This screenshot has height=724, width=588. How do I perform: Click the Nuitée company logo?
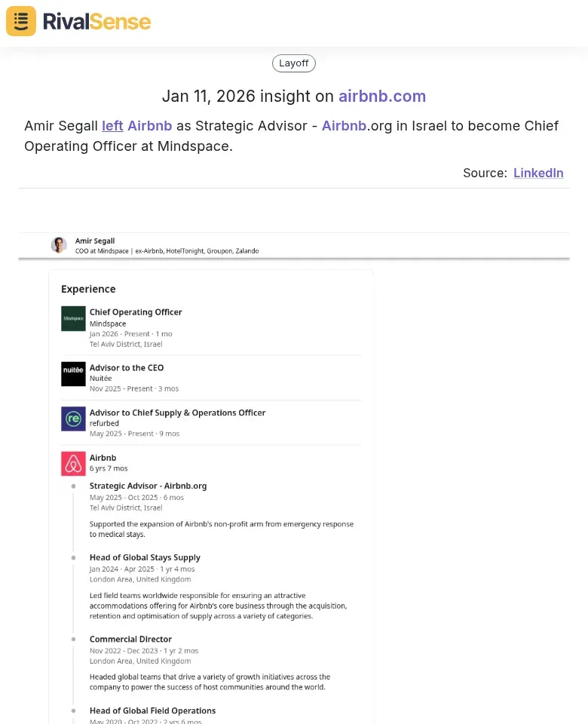tap(73, 374)
